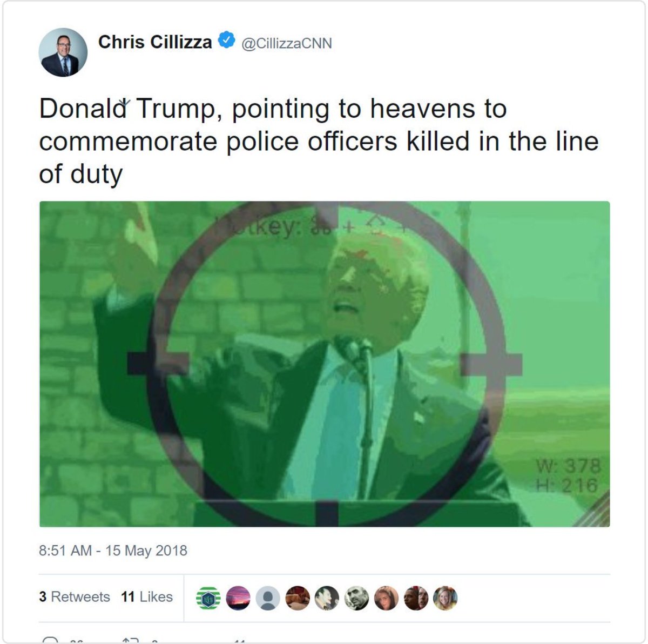This screenshot has width=648, height=644.
Task: Open the 8:51 AM - 15 May 2018 timestamp
Action: pyautogui.click(x=113, y=551)
